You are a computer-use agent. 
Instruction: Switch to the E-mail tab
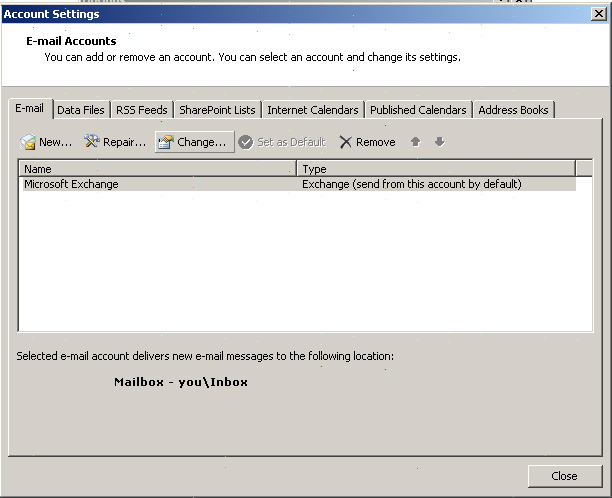[x=30, y=108]
